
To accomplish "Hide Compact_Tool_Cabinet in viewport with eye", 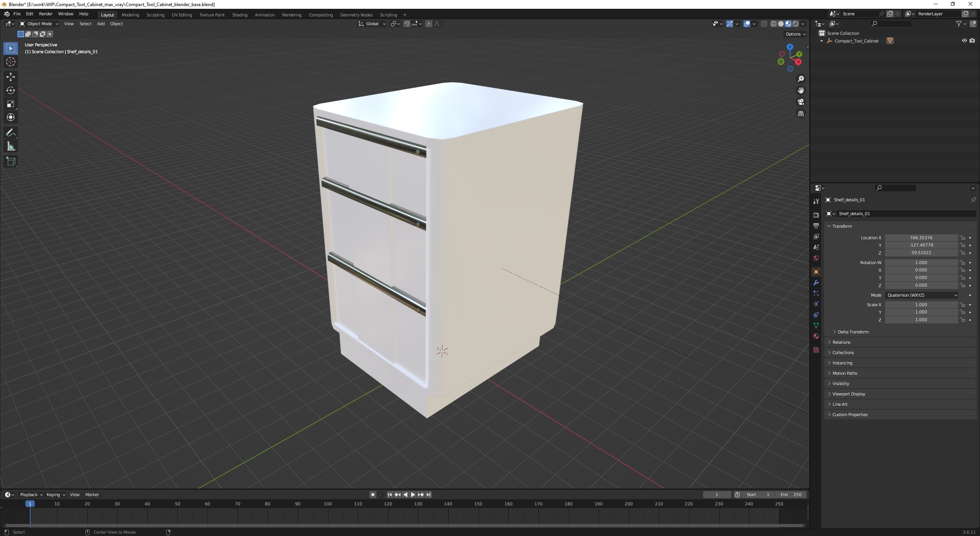I will tap(964, 41).
